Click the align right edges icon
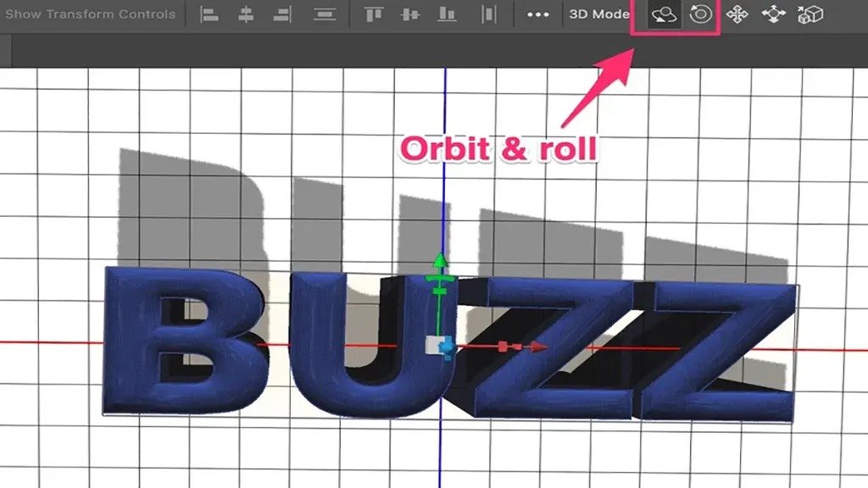The height and width of the screenshot is (488, 868). click(282, 14)
